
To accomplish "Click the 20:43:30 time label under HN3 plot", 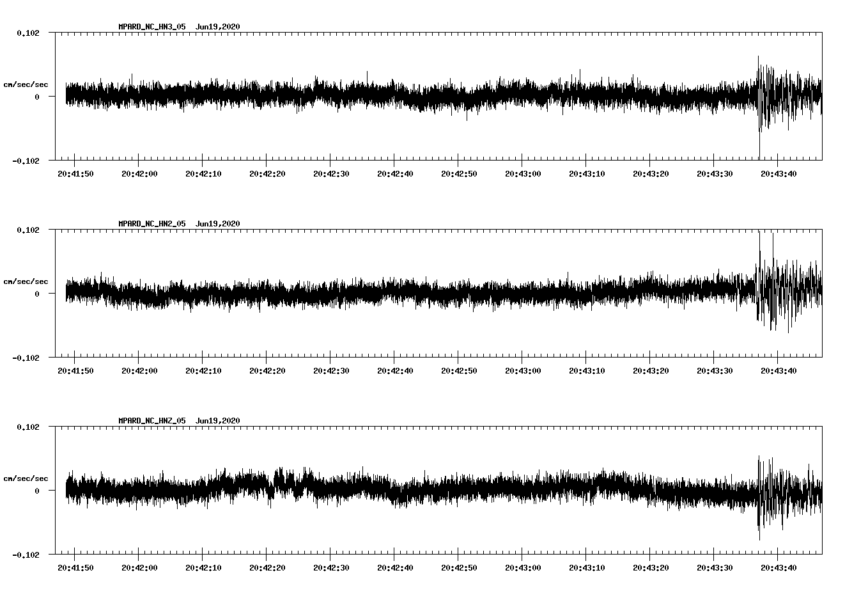I will (715, 173).
